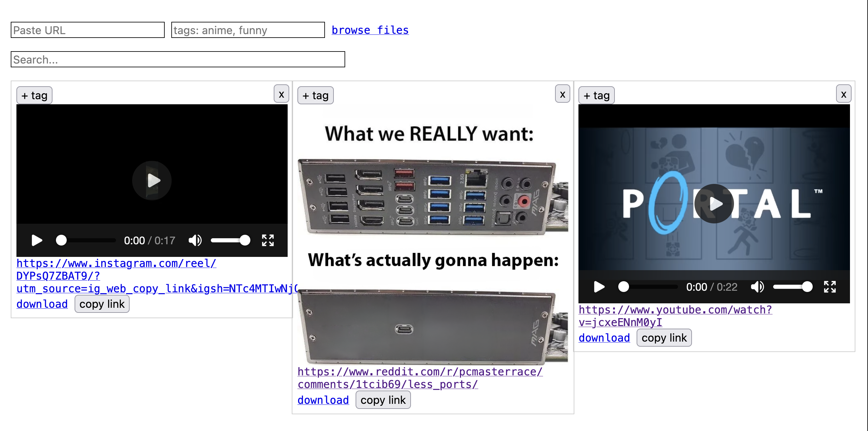Add a tag to the Instagram reel card
868x431 pixels.
[34, 96]
